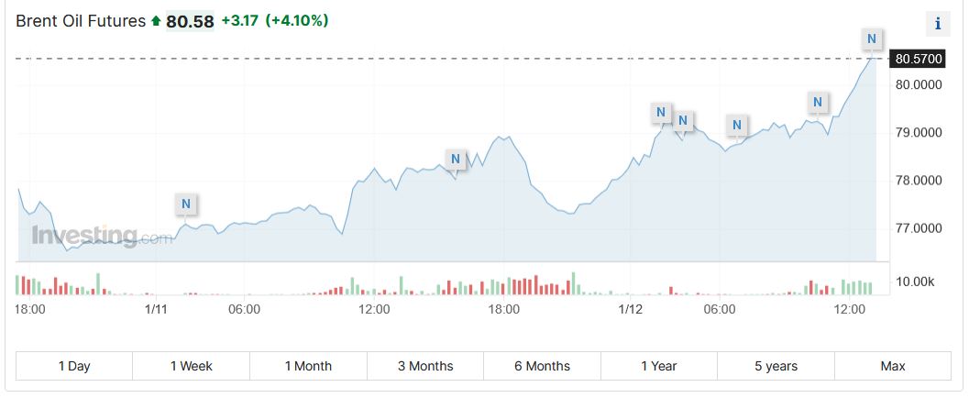
Task: Click the info icon at chart corner
Action: (938, 24)
